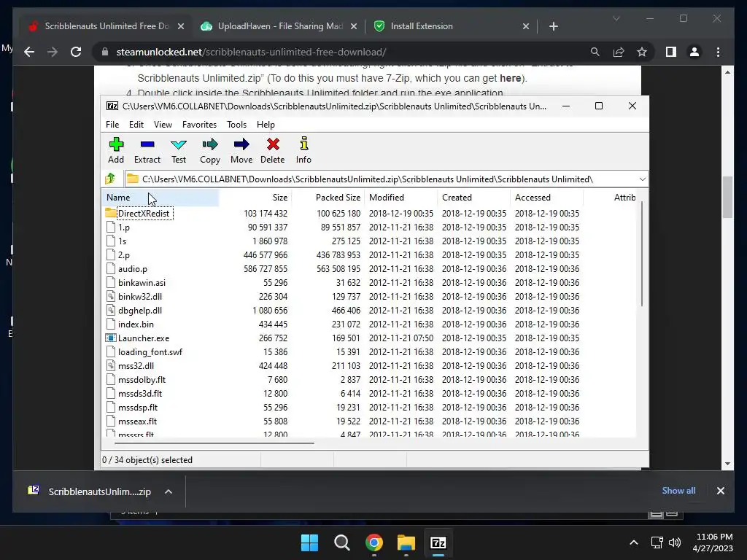Sort by the Accessed column header
Viewport: 747px width, 560px height.
click(x=547, y=197)
